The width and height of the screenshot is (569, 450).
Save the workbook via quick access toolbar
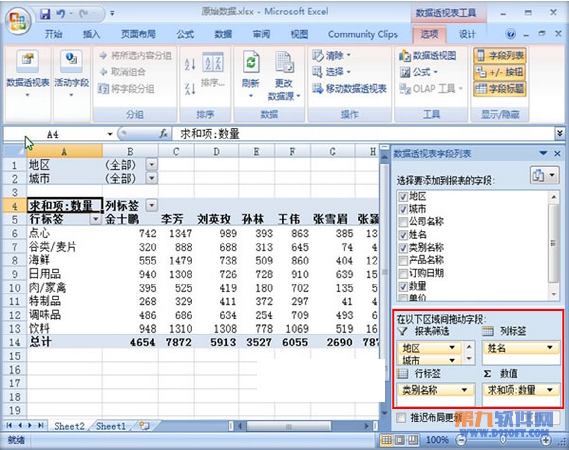45,14
